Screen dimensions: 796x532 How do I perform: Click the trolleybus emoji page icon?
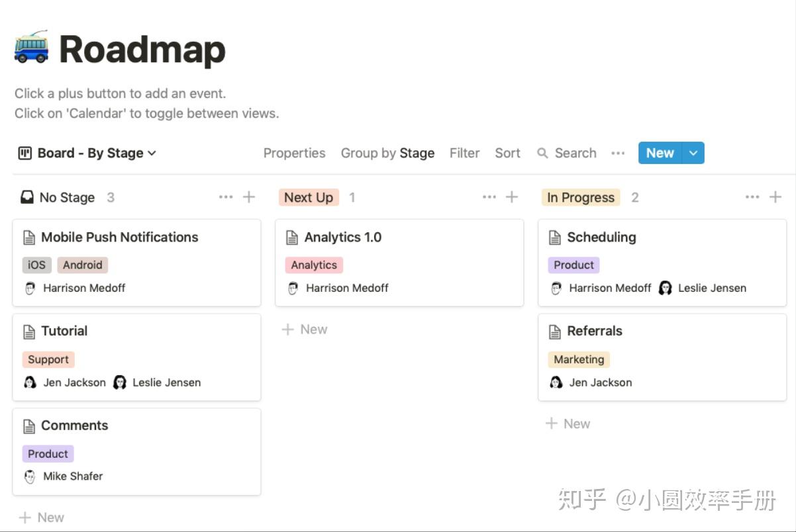pos(31,48)
